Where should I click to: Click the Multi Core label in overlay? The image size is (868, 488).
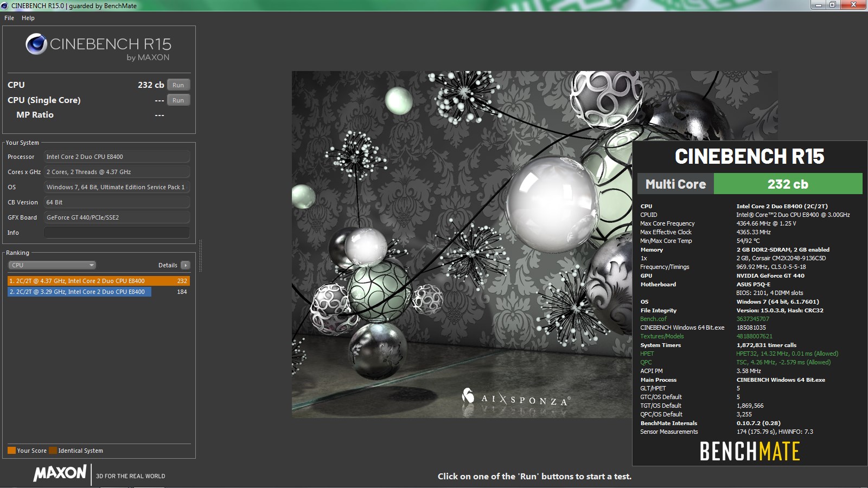click(x=675, y=184)
